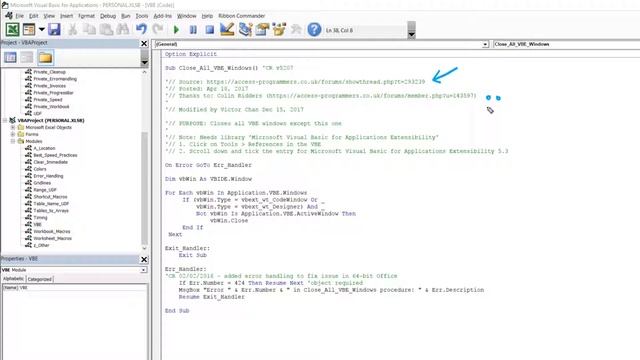
Task: Select the Error_Handling module
Action: pos(48,176)
